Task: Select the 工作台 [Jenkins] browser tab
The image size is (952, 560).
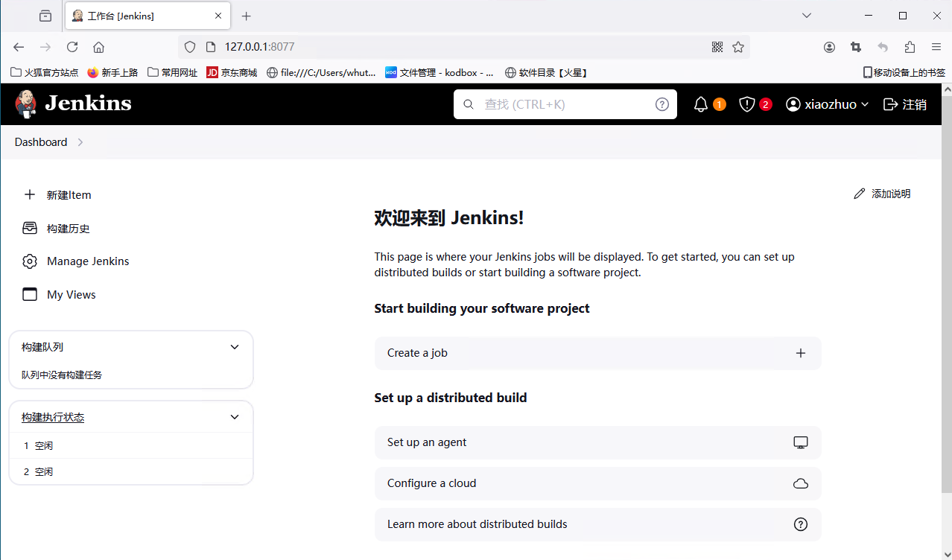Action: (147, 16)
